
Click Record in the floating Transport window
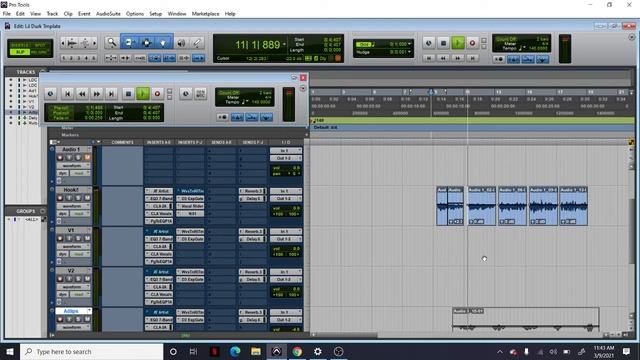point(157,94)
